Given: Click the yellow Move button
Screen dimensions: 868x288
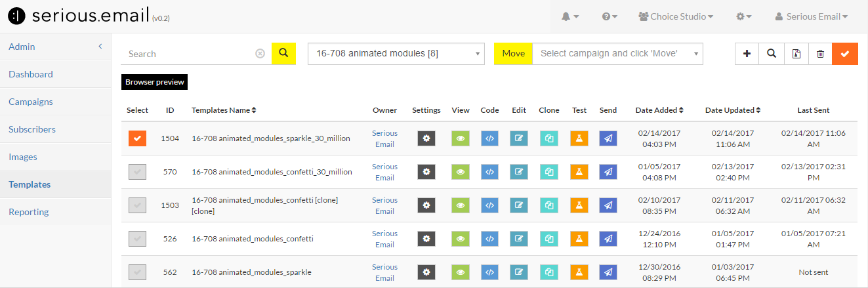Looking at the screenshot, I should (x=513, y=54).
